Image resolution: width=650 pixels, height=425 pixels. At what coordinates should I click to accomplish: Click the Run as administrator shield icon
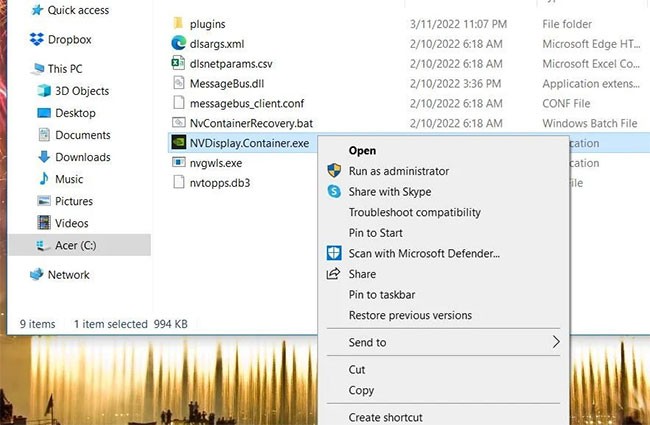coord(334,171)
